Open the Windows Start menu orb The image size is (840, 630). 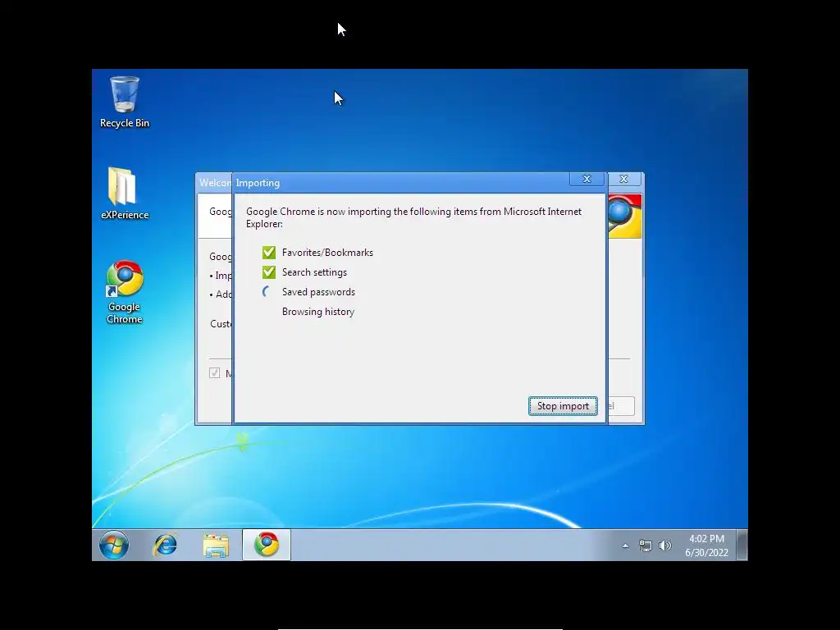pyautogui.click(x=113, y=545)
